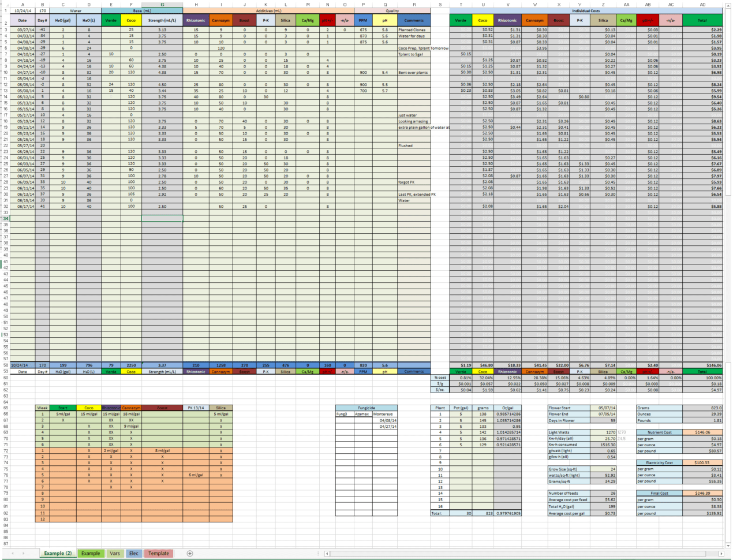Click the Additives (mL) group header
This screenshot has height=560, width=733.
(x=268, y=10)
